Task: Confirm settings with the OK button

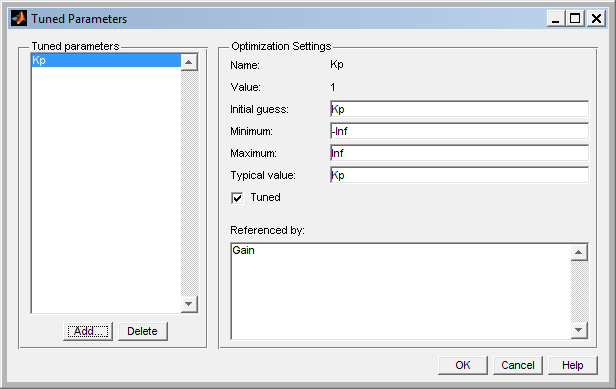Action: tap(463, 365)
